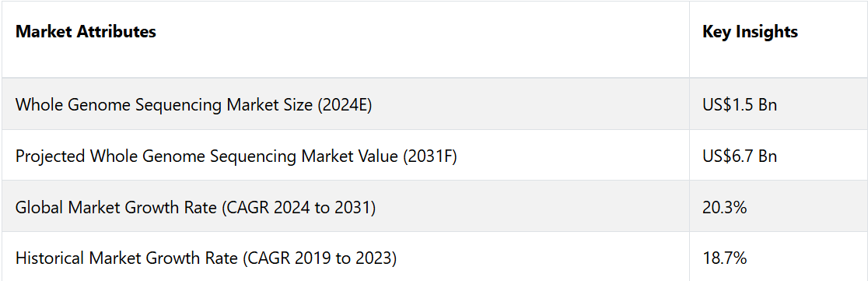Click the US$1.5 Bn value cell

coord(740,104)
